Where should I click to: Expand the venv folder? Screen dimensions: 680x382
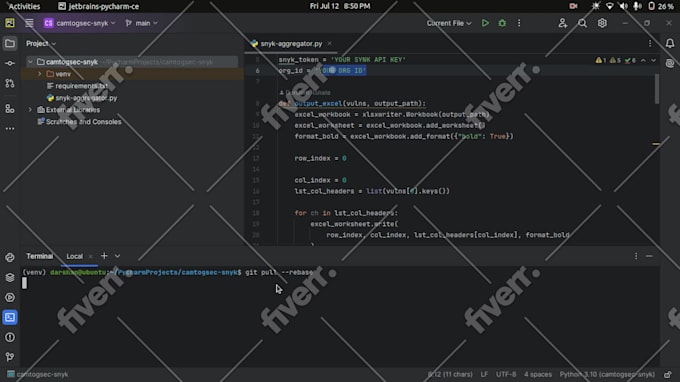39,74
